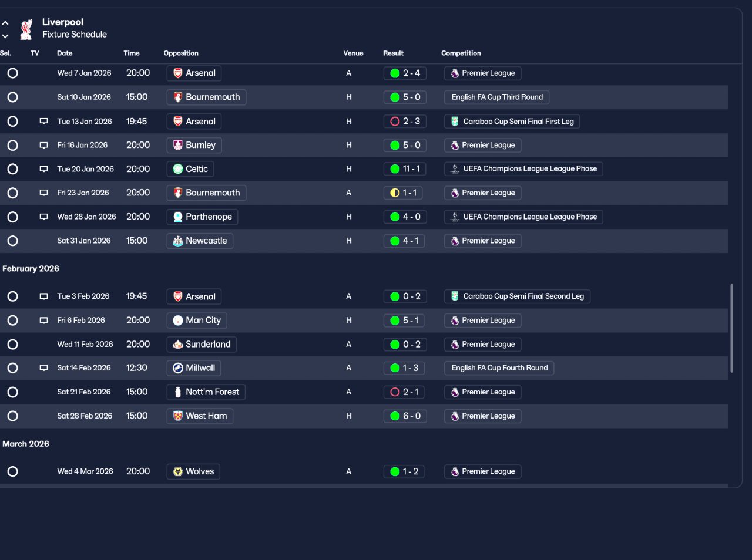Sort by the Opposition column header
Screen dimensions: 752x560
pyautogui.click(x=181, y=53)
